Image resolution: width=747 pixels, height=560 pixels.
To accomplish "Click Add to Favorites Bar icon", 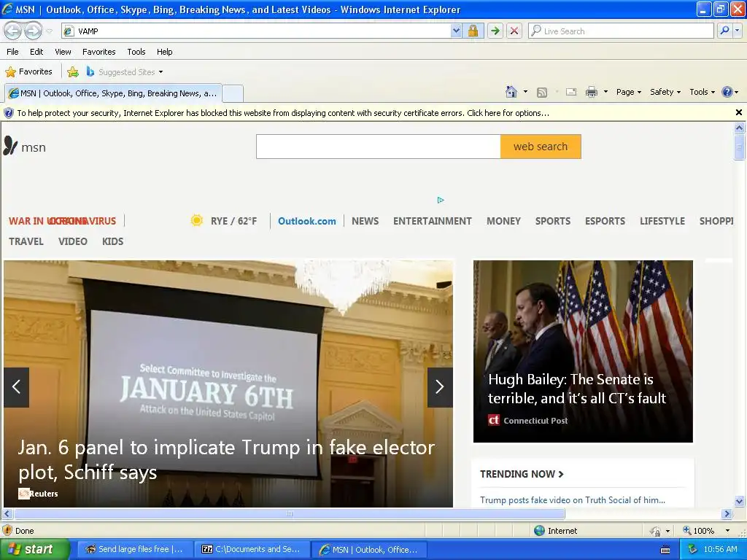I will pyautogui.click(x=73, y=72).
